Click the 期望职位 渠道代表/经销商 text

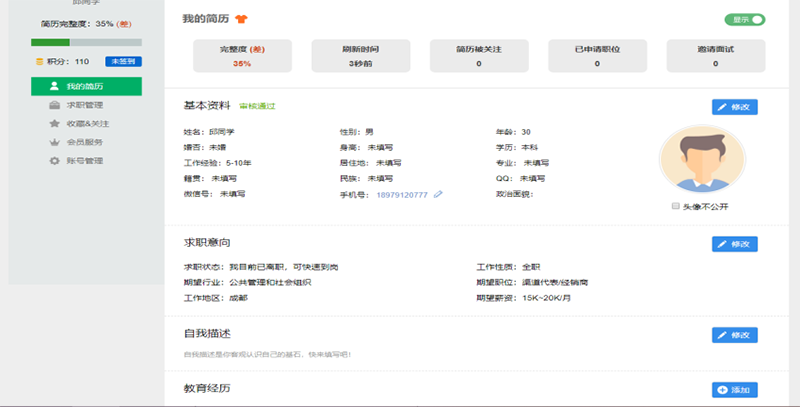532,282
